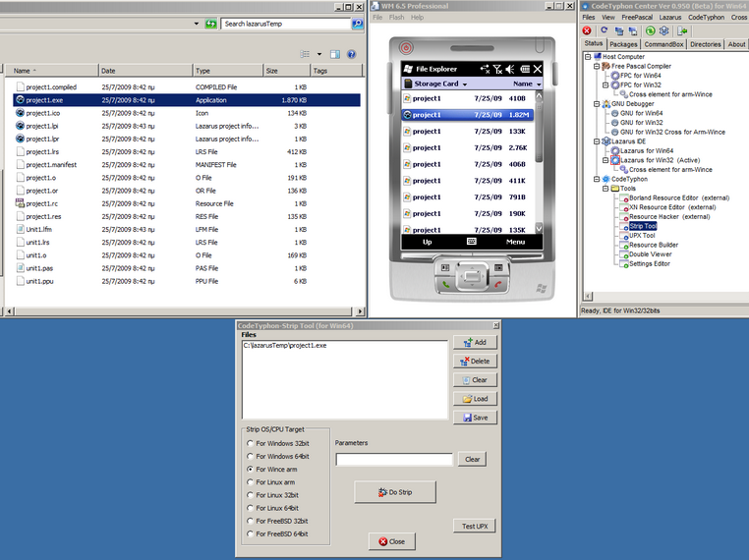Click the Add button in Strip Tool
The width and height of the screenshot is (749, 560).
point(475,342)
